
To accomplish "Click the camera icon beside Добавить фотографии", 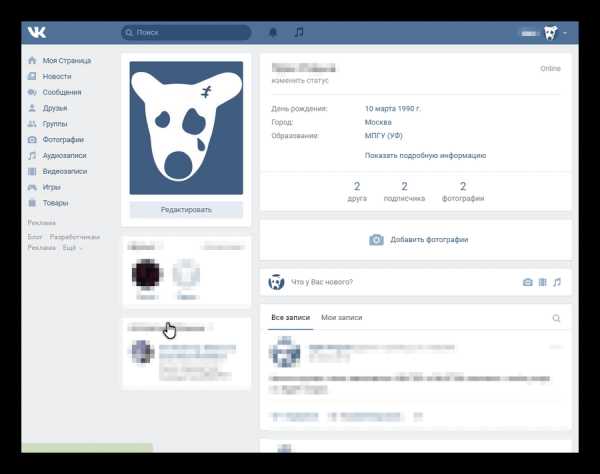I will click(376, 240).
